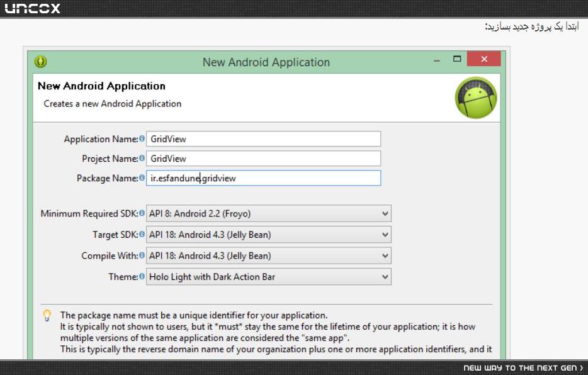Open the Target SDK dropdown
This screenshot has height=375, width=588.
click(268, 235)
